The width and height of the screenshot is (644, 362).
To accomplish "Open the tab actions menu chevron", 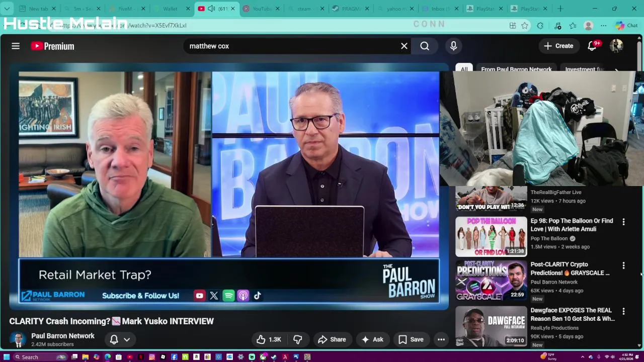I will [7, 9].
